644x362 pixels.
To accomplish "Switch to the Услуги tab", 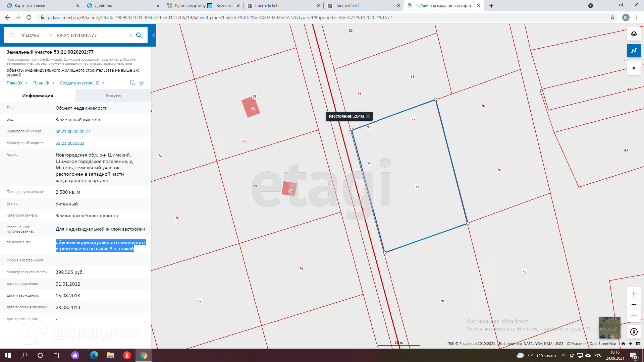I will (113, 96).
